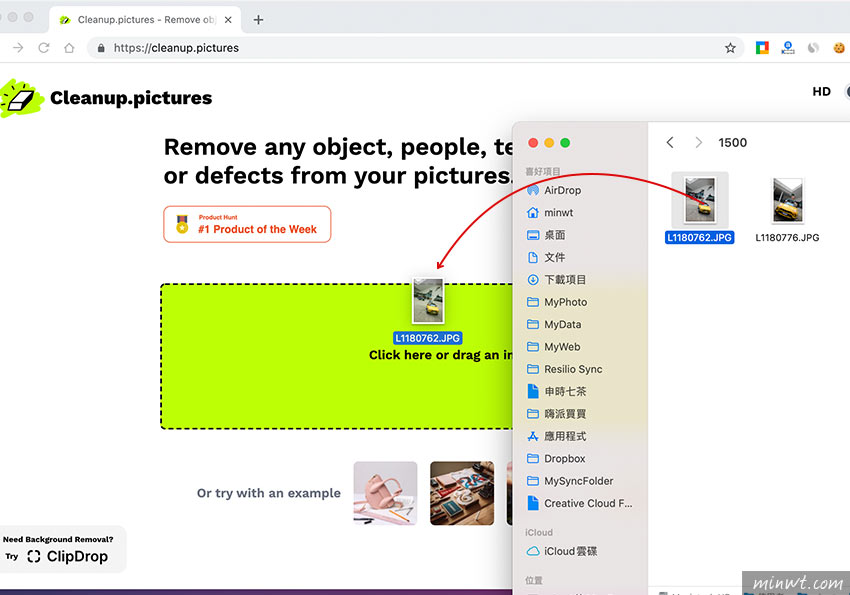Image resolution: width=850 pixels, height=595 pixels.
Task: Open the MyWeb folder in sidebar
Action: point(553,347)
